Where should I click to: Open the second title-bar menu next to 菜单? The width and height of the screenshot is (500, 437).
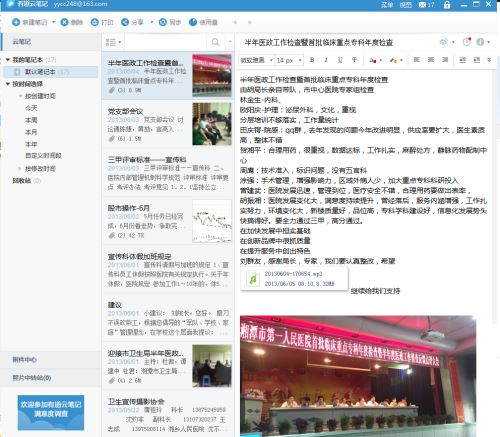click(x=405, y=5)
